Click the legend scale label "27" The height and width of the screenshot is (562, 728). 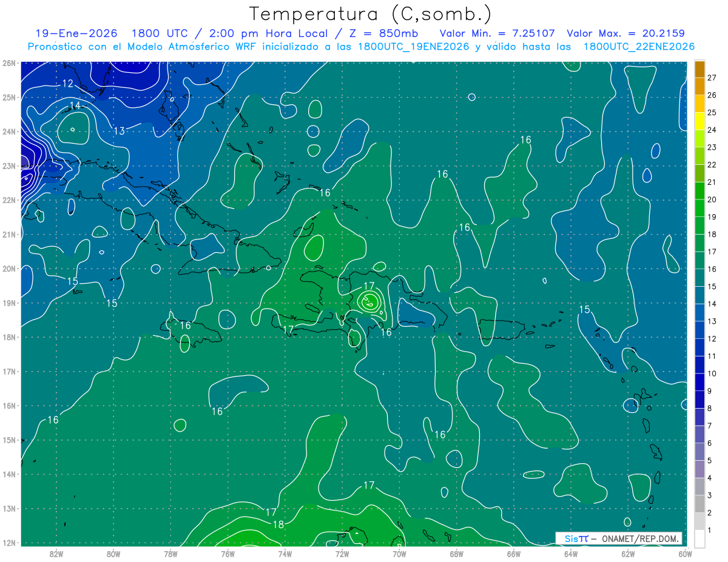click(712, 78)
